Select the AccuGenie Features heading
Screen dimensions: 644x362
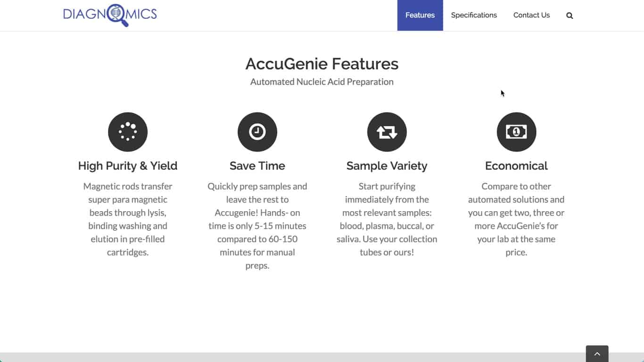[x=322, y=64]
